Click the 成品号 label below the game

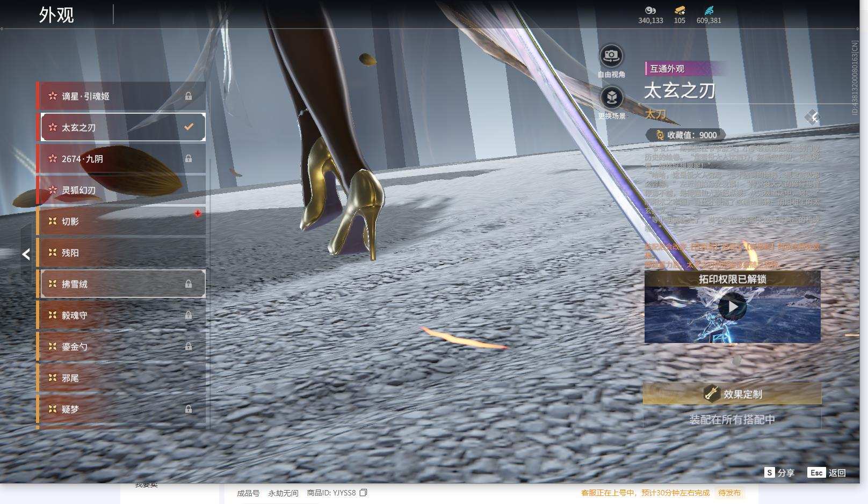pyautogui.click(x=248, y=493)
